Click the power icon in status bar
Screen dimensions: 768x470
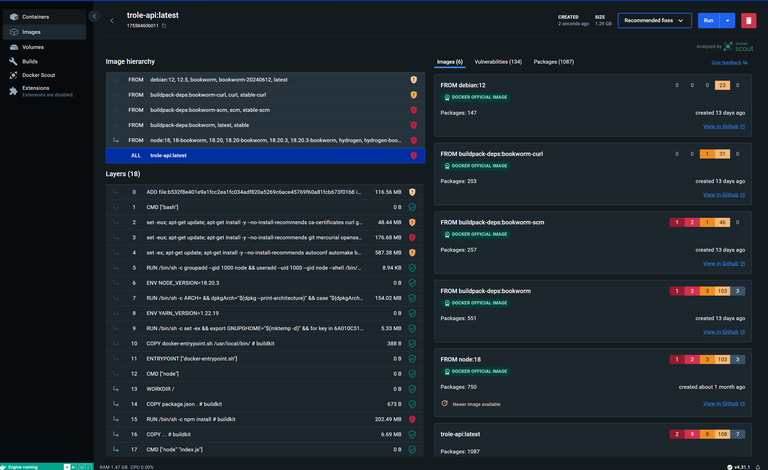pos(82,467)
